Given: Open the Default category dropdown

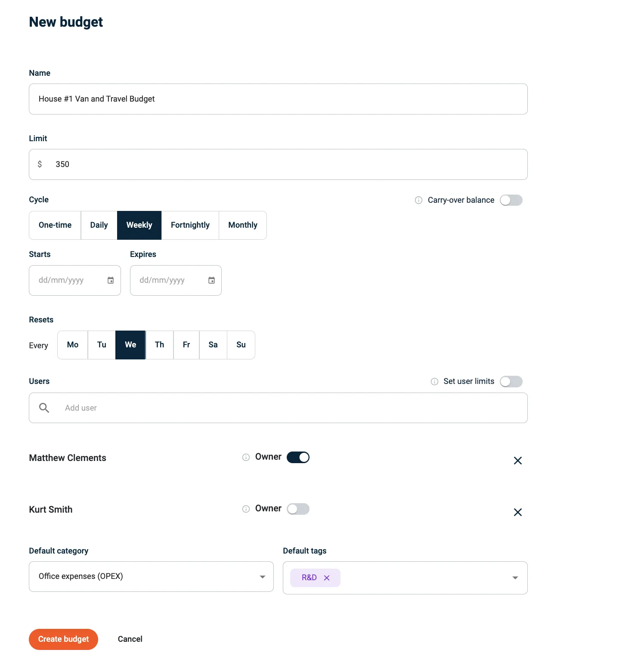Looking at the screenshot, I should [263, 577].
